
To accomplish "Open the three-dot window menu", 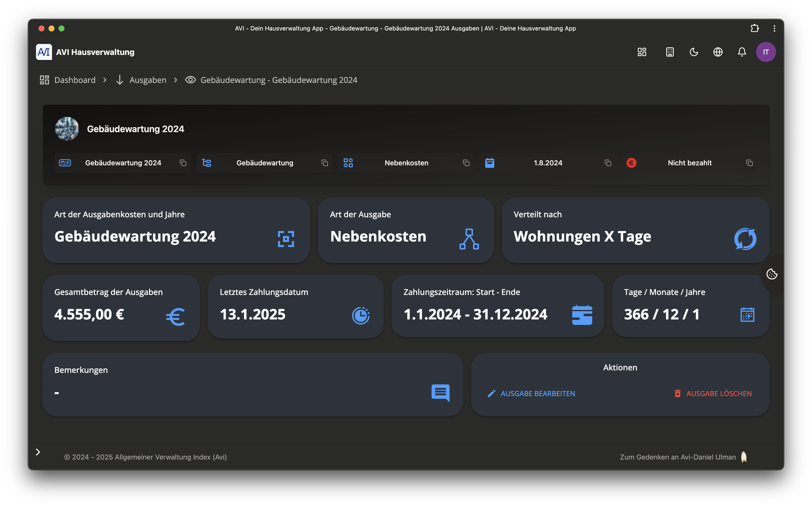I will pyautogui.click(x=774, y=28).
